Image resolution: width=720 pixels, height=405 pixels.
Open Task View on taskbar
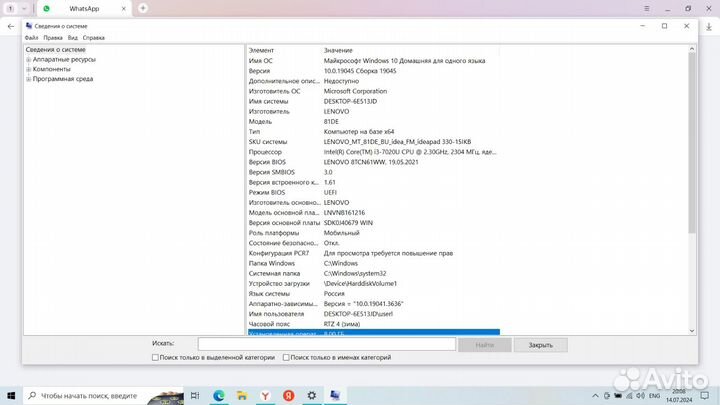pos(195,395)
